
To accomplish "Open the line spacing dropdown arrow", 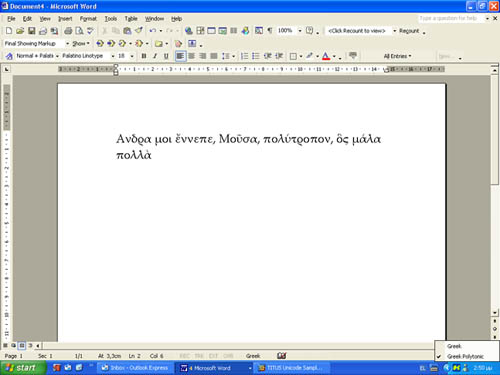I will (x=233, y=56).
